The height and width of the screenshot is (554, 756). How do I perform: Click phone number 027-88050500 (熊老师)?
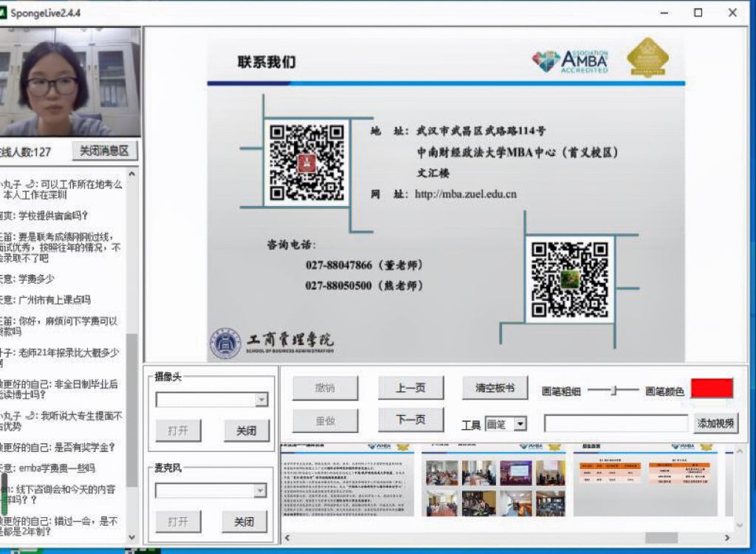tap(364, 286)
